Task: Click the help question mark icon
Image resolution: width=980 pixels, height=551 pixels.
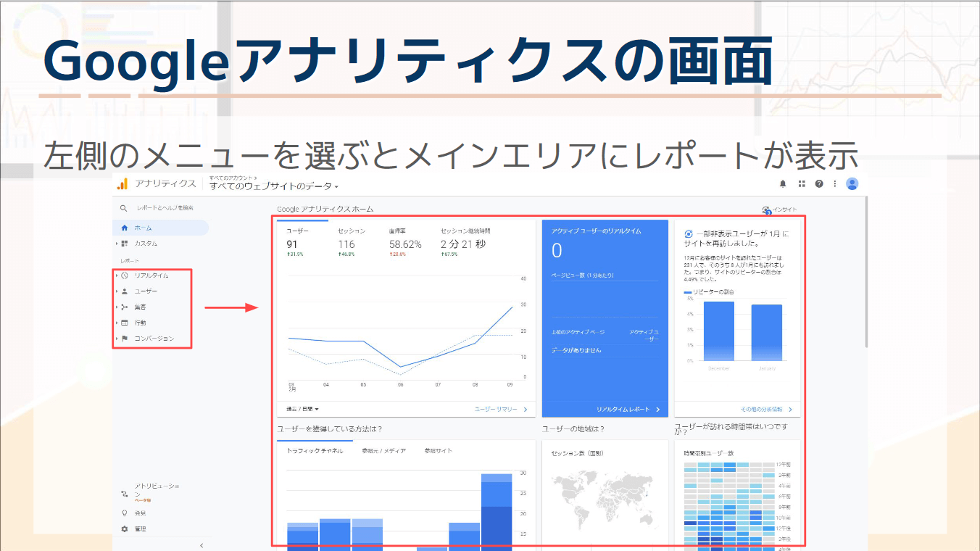Action: [x=819, y=183]
